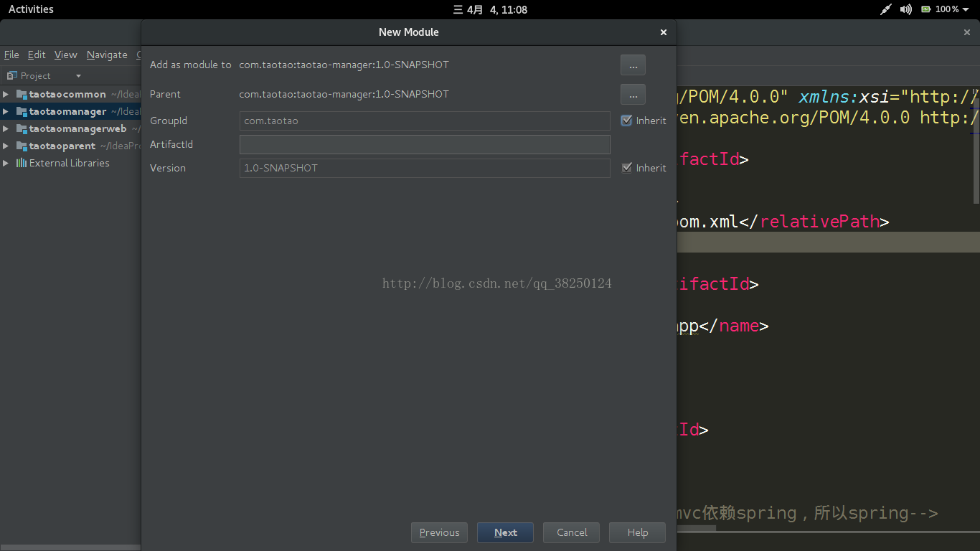Click relativePath closing tag in editor
This screenshot has height=551, width=980.
814,221
